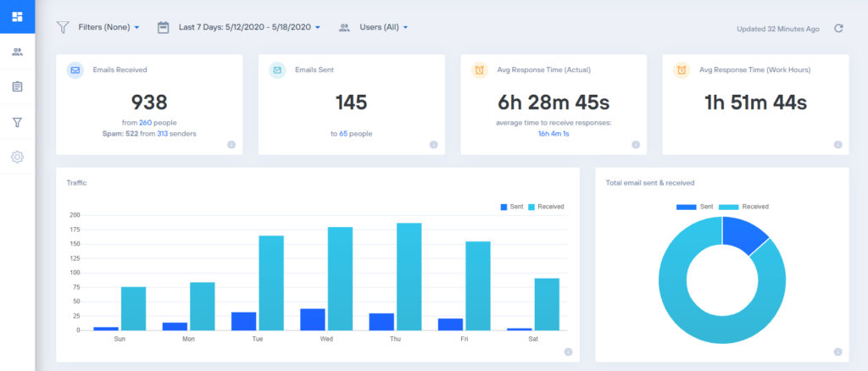Viewport: 868px width, 371px height.
Task: Open the filter funnel icon in sidebar
Action: click(17, 122)
